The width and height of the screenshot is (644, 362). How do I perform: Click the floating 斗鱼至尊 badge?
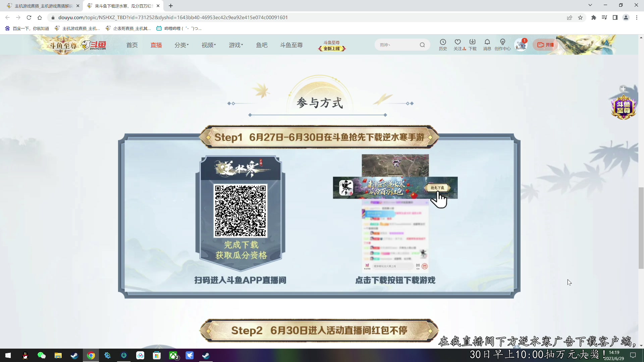(x=623, y=107)
